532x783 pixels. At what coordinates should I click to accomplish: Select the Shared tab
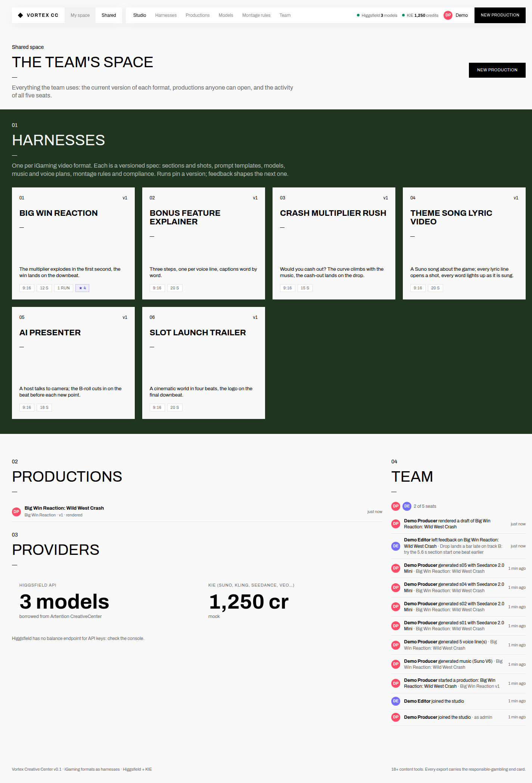(109, 15)
